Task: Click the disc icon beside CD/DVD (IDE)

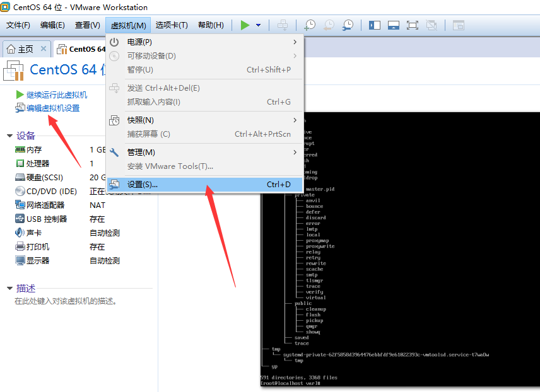Action: (20, 191)
